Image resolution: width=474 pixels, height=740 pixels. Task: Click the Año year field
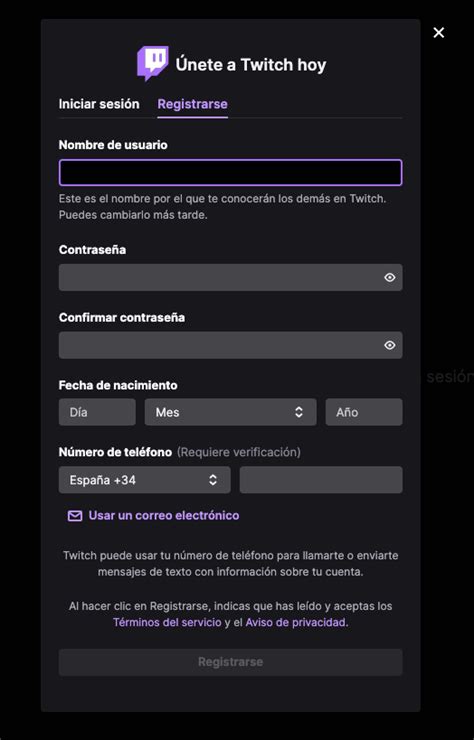click(x=364, y=412)
